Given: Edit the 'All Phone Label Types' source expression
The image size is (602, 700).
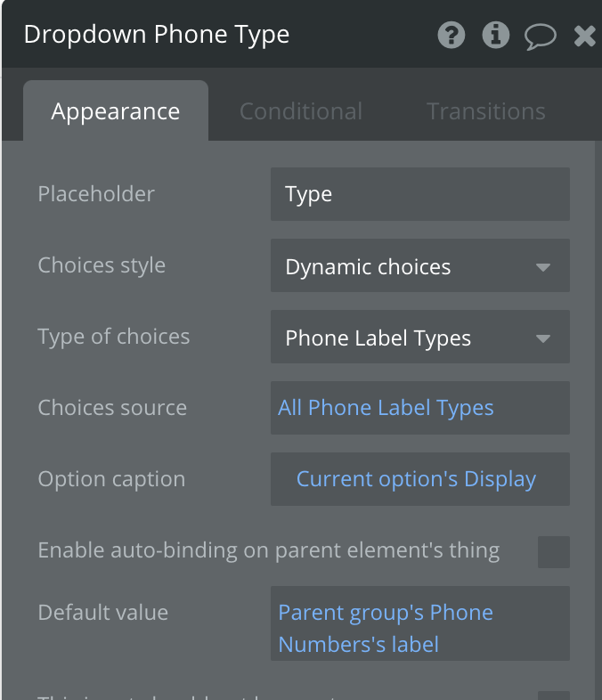Looking at the screenshot, I should (x=419, y=408).
